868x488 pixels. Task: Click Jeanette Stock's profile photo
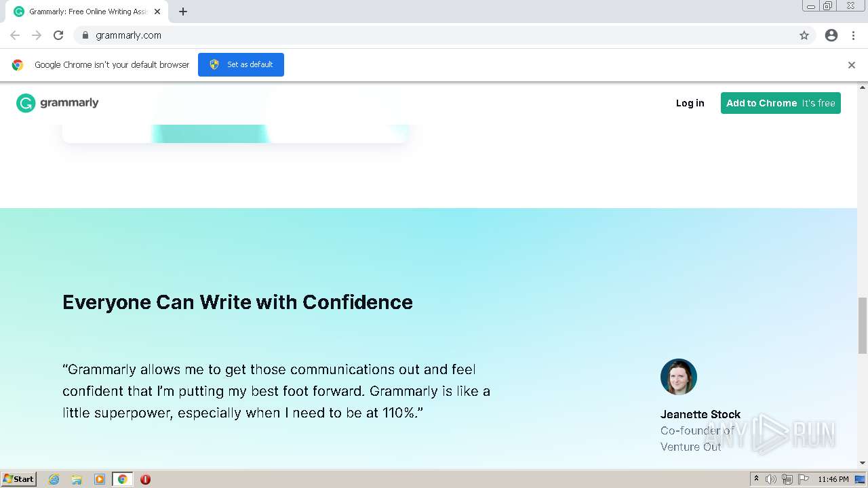(679, 377)
